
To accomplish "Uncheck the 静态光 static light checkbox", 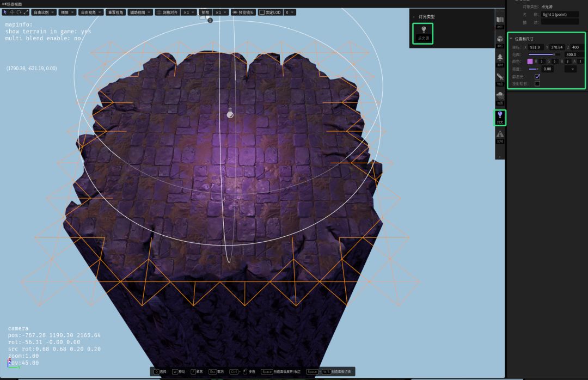I will (x=537, y=77).
